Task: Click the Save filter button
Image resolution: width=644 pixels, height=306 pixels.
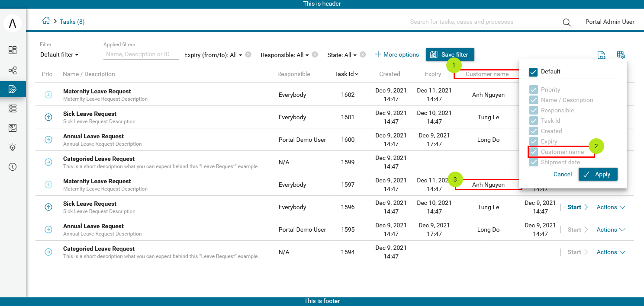Action: click(x=450, y=54)
